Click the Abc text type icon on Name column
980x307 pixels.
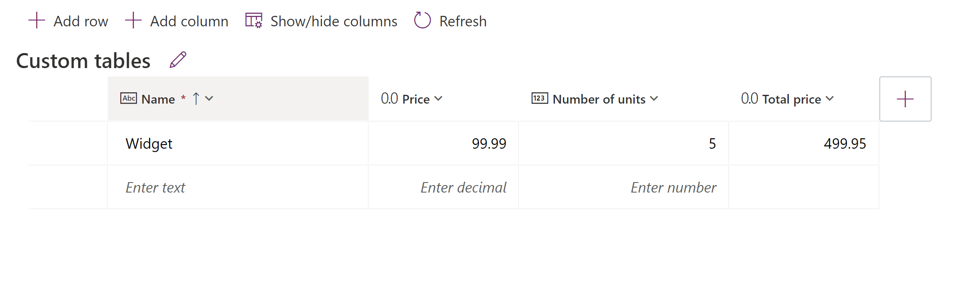coord(128,98)
